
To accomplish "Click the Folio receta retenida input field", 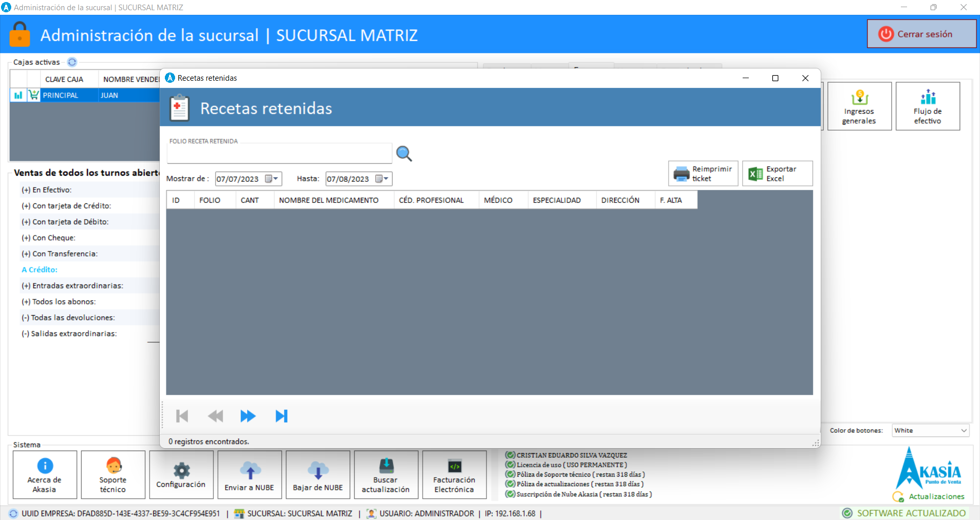I will 279,154.
